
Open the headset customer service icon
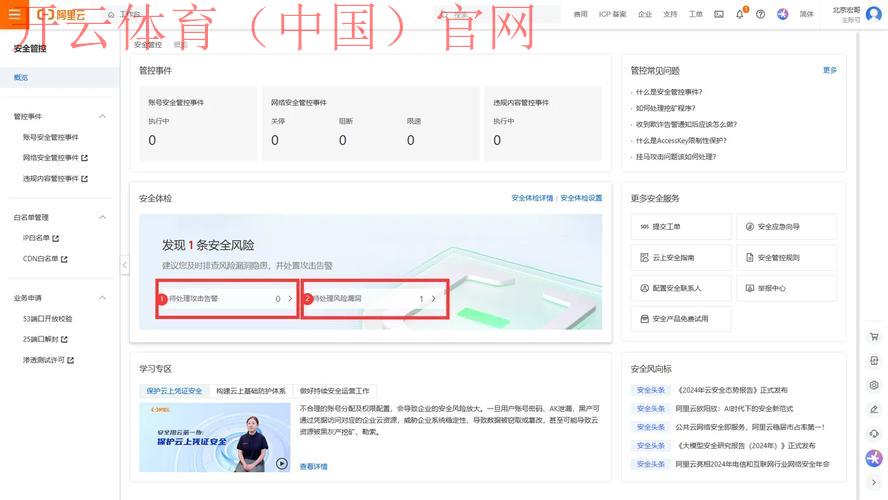tap(874, 434)
